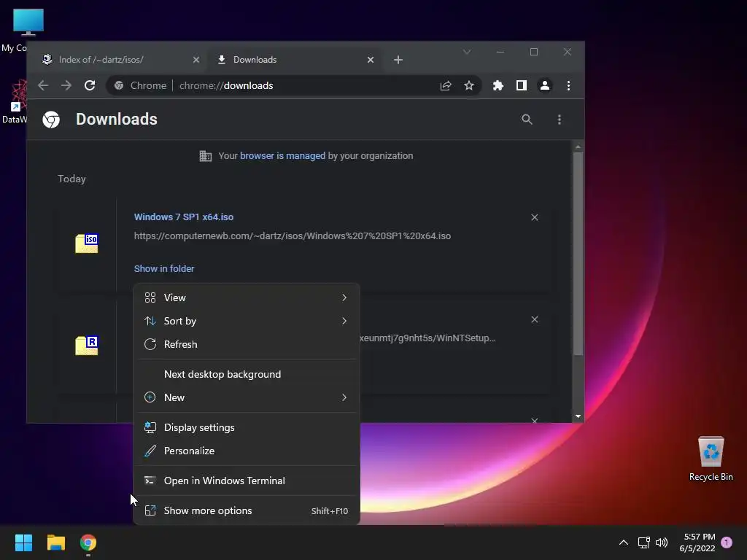The image size is (747, 560).
Task: Remove the WinNTSetup download entry
Action: pos(535,319)
